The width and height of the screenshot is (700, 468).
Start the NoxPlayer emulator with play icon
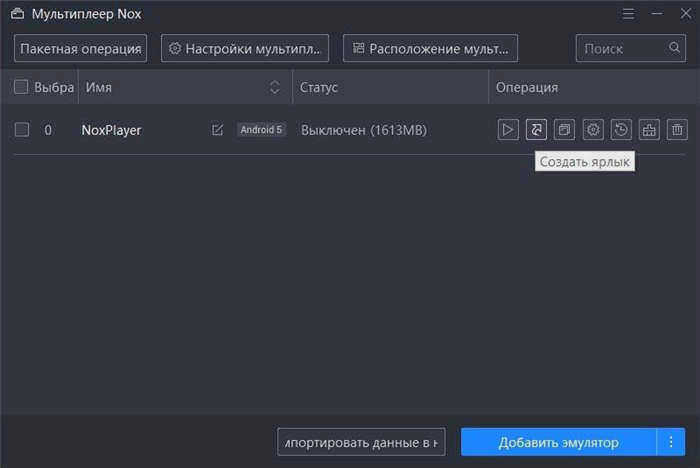(508, 130)
